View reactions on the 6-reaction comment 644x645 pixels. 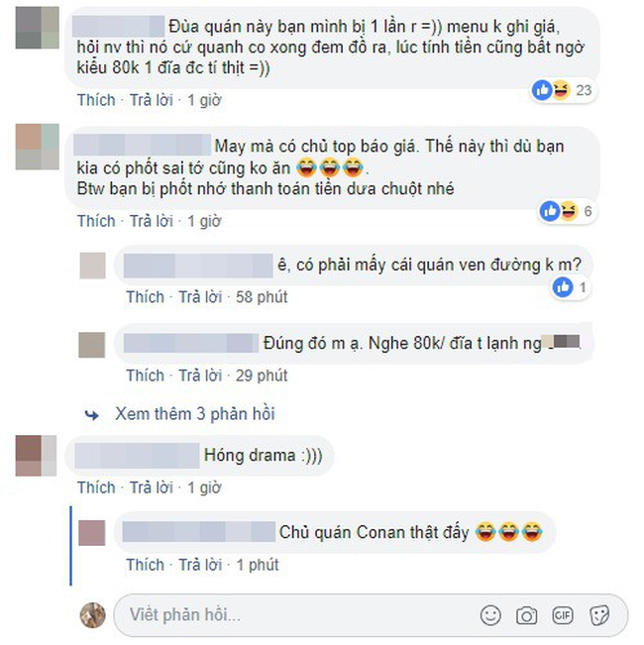[x=567, y=211]
